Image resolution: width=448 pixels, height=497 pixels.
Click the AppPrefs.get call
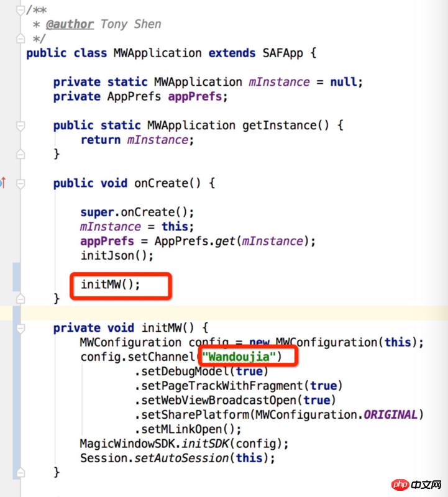tap(235, 241)
